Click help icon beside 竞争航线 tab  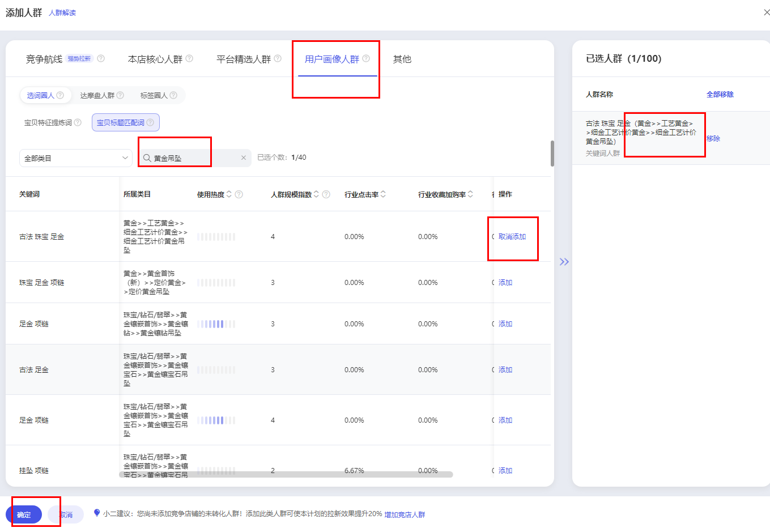pos(101,58)
